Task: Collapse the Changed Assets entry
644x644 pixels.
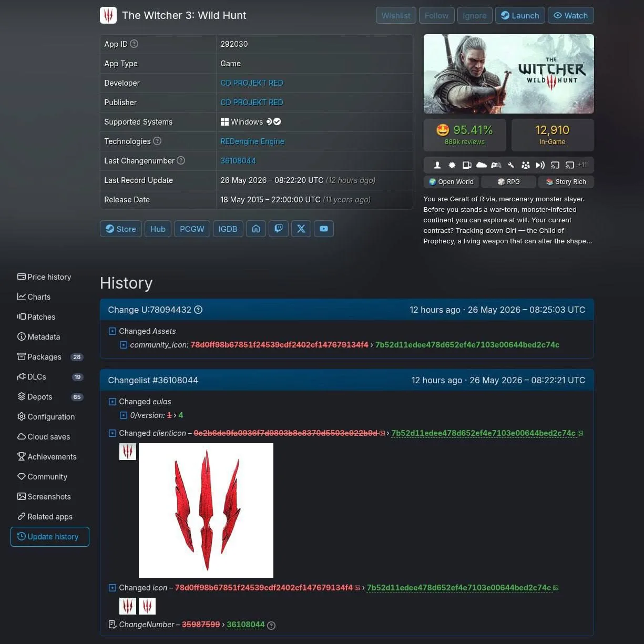Action: point(112,331)
